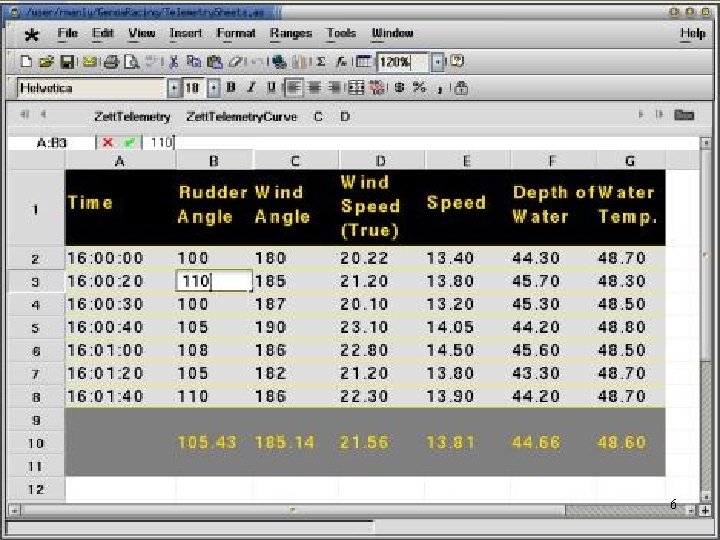720x540 pixels.
Task: Click the average value 105.43
Action: point(207,443)
